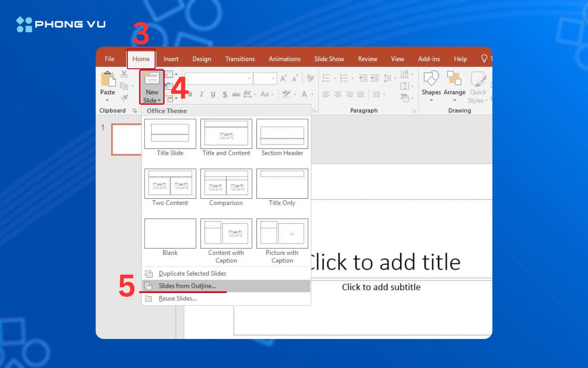
Task: Toggle Justify paragraph alignment
Action: click(361, 94)
